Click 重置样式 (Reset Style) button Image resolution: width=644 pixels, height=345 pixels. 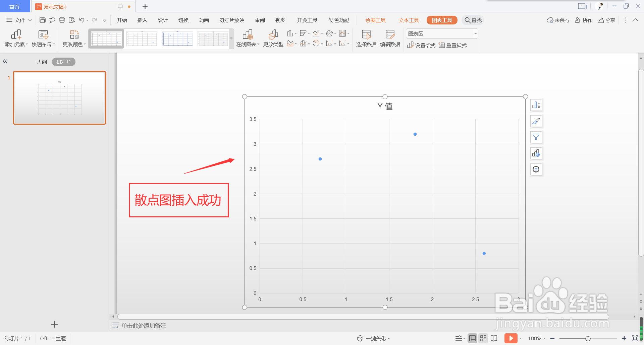coord(453,45)
